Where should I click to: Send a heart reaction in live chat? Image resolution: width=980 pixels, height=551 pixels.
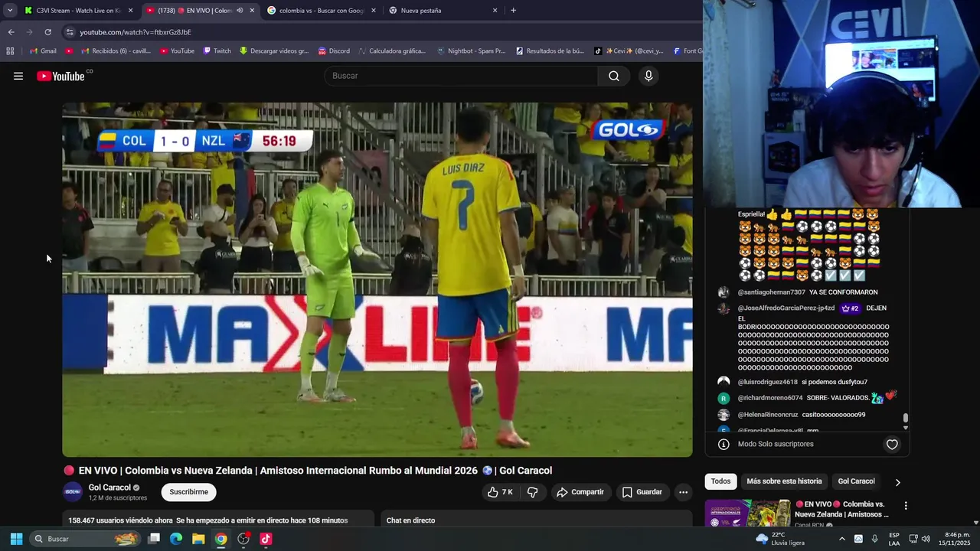(x=892, y=445)
